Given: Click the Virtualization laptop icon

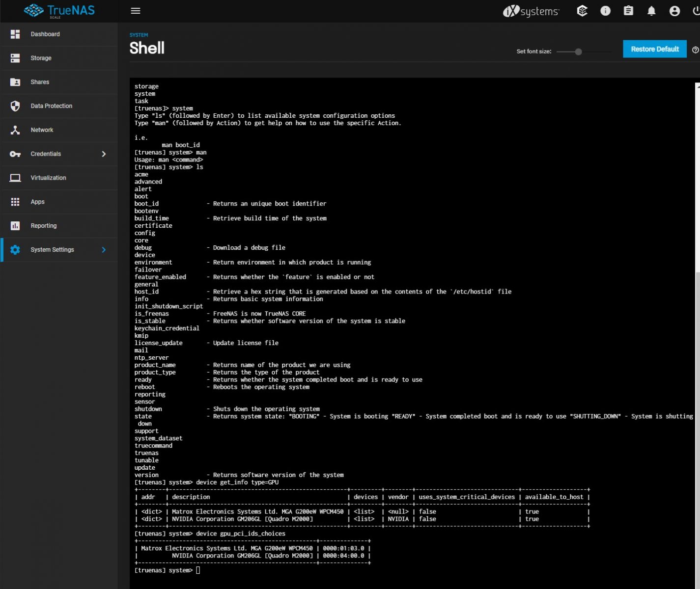Looking at the screenshot, I should point(15,178).
